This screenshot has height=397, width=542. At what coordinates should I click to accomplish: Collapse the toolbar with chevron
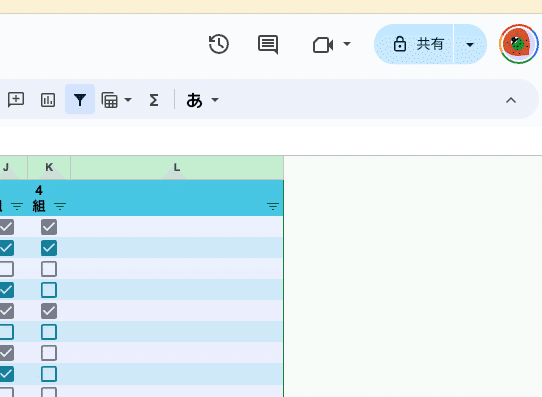(x=511, y=100)
